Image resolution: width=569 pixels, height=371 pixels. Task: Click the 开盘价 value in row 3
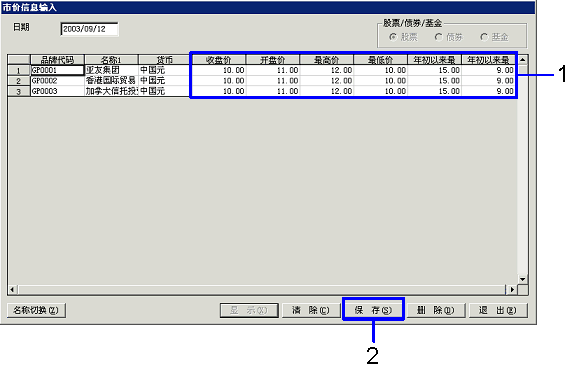(x=273, y=91)
